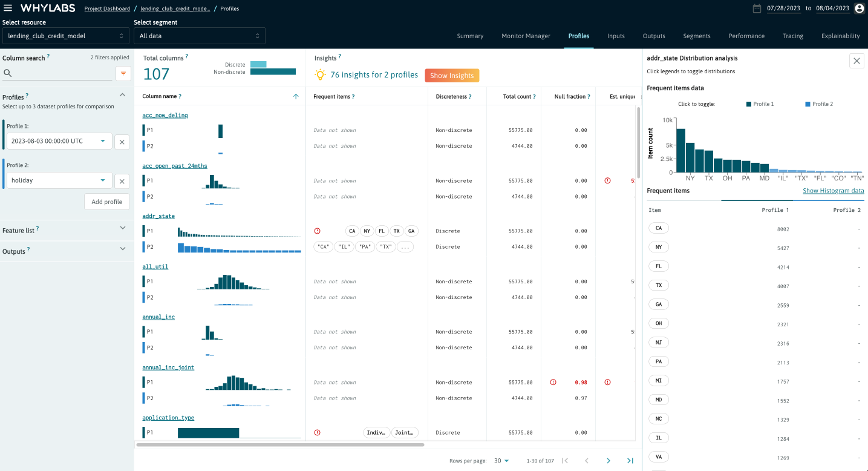Open the All data segment dropdown

click(x=199, y=36)
